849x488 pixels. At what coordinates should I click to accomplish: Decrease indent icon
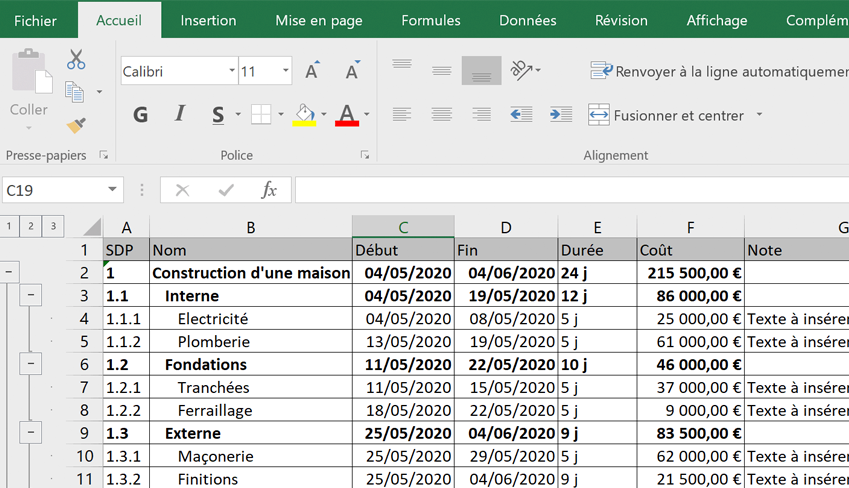pos(521,114)
